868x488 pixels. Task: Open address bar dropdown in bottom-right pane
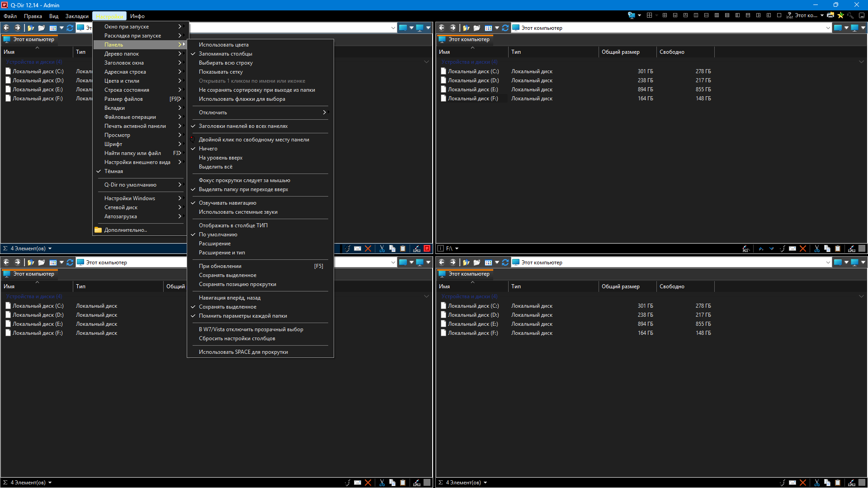click(828, 262)
